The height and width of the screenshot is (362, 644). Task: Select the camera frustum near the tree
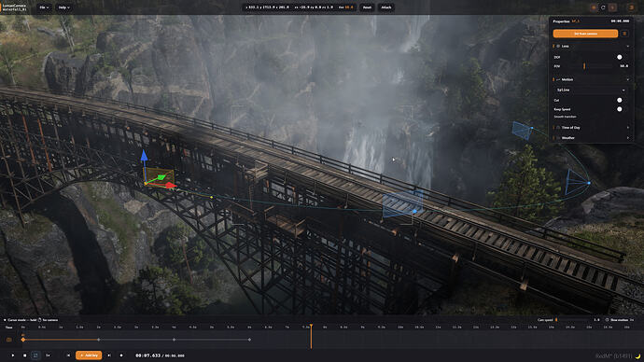pos(577,182)
